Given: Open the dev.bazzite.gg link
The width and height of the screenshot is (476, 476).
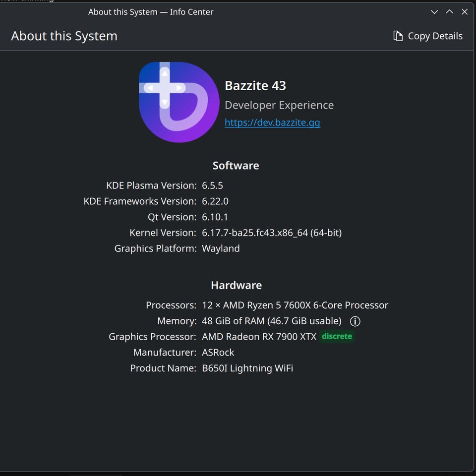Looking at the screenshot, I should [x=272, y=122].
